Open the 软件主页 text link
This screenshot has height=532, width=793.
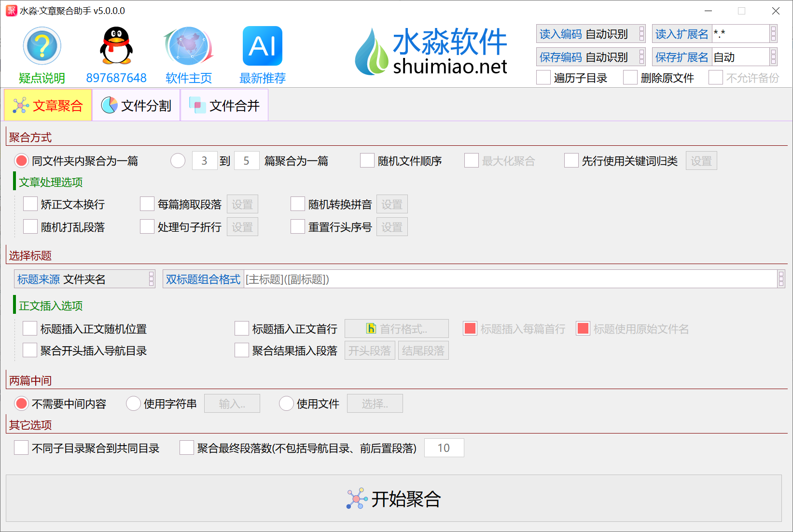point(189,78)
